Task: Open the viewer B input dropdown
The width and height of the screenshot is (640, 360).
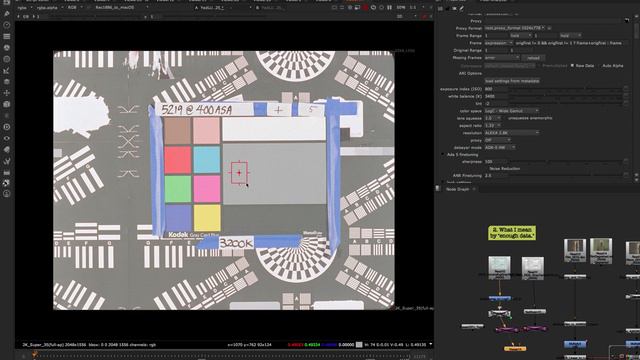Action: coord(272,8)
